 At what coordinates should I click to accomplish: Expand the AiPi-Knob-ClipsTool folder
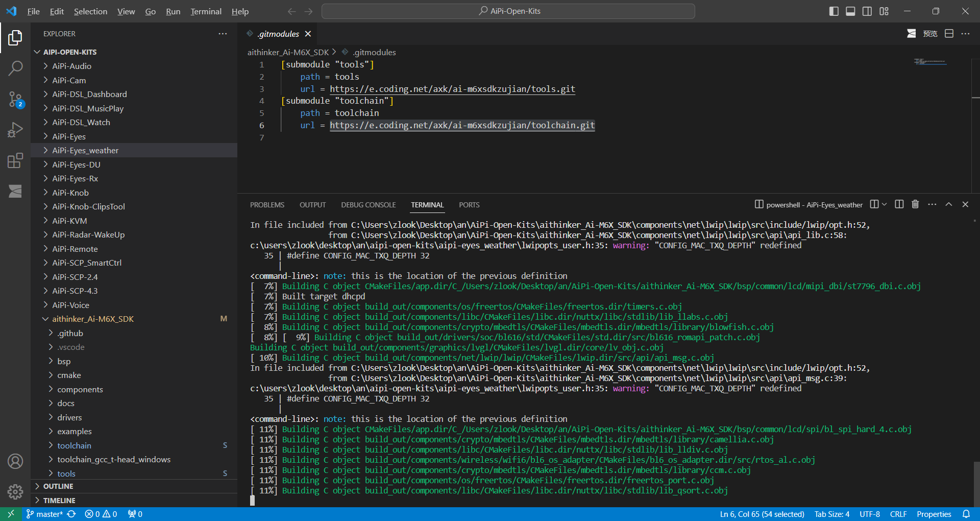click(134, 207)
